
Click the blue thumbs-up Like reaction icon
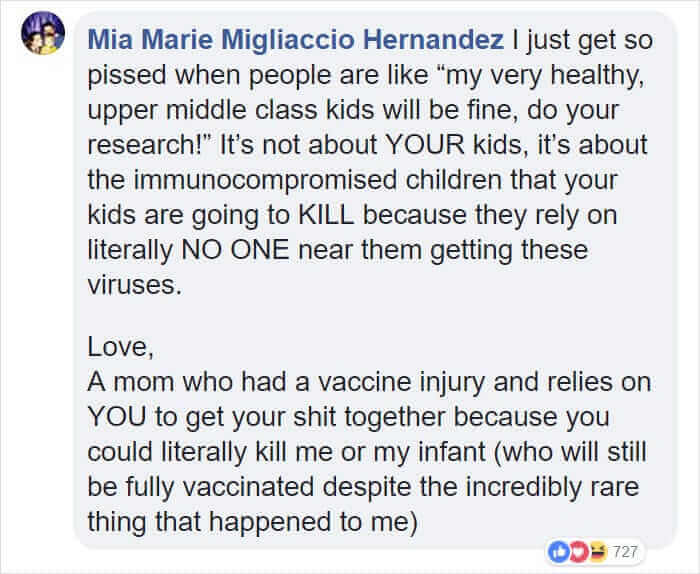pos(558,552)
